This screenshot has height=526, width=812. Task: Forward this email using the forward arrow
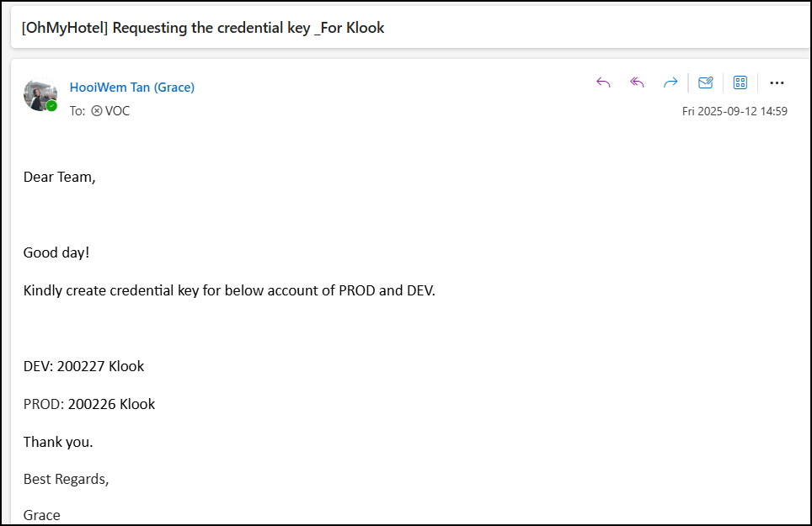click(670, 82)
